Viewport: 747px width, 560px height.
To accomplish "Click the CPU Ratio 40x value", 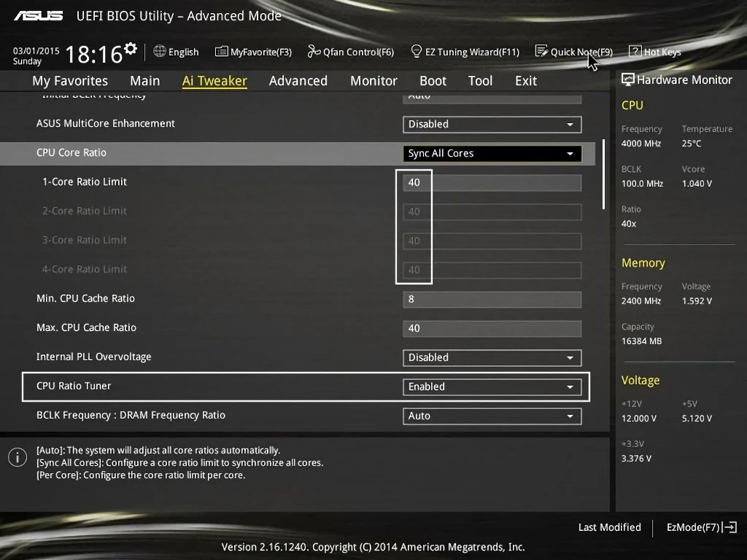I will (629, 223).
